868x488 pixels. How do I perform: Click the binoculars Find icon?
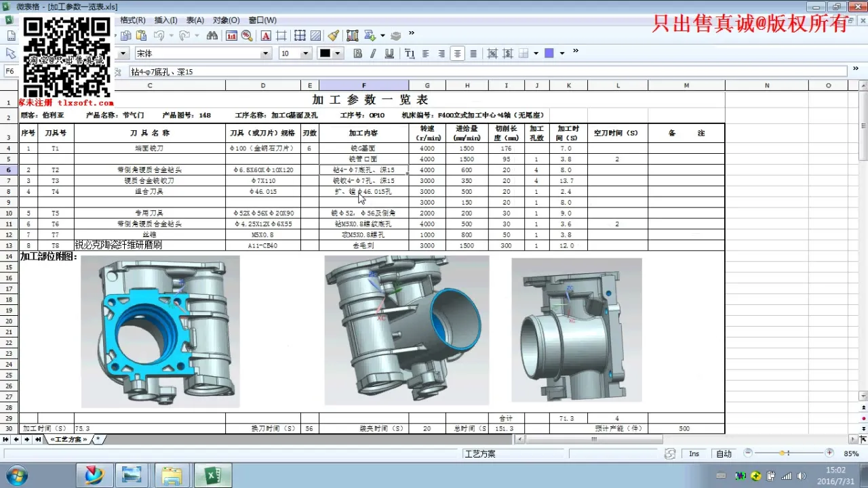tap(212, 36)
